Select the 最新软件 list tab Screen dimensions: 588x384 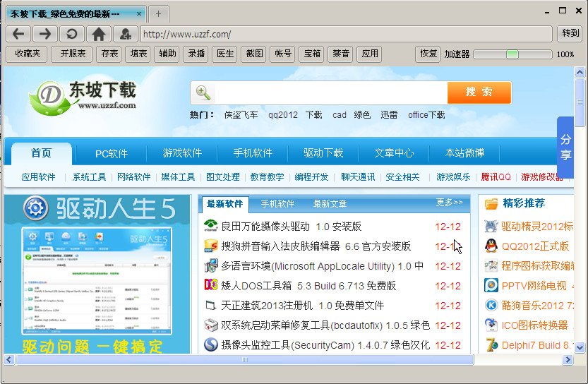224,203
